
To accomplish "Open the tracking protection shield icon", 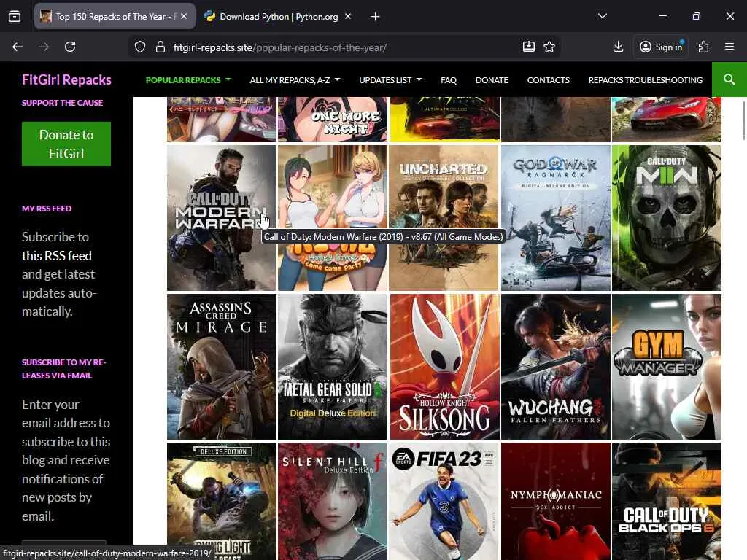I will tap(139, 47).
